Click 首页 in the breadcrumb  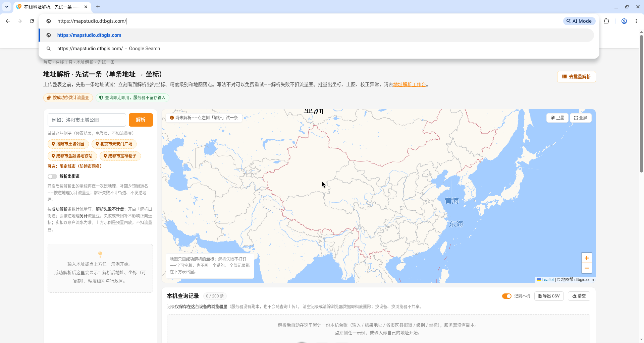[47, 62]
